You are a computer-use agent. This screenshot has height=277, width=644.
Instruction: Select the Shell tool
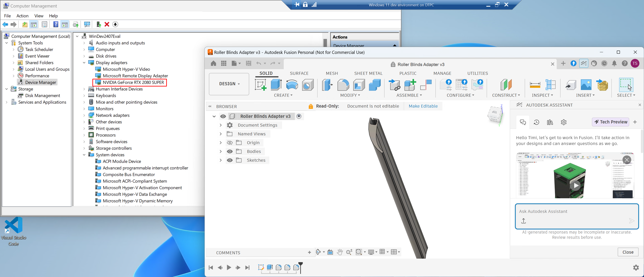click(x=359, y=85)
